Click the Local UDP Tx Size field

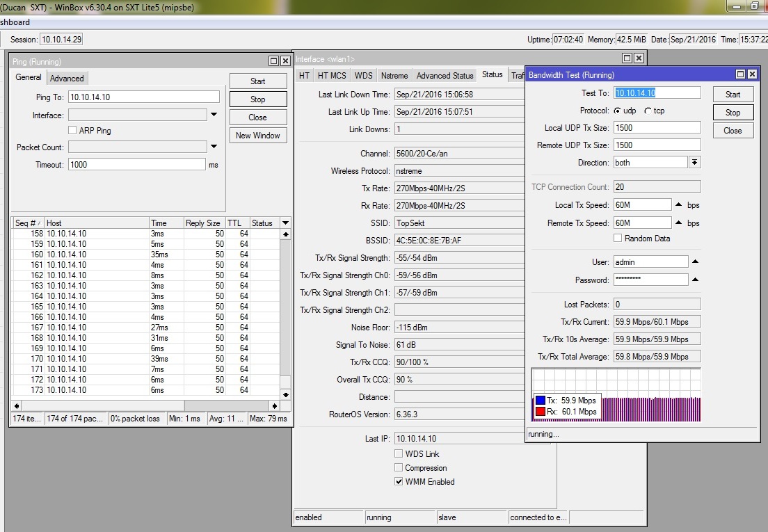point(657,128)
